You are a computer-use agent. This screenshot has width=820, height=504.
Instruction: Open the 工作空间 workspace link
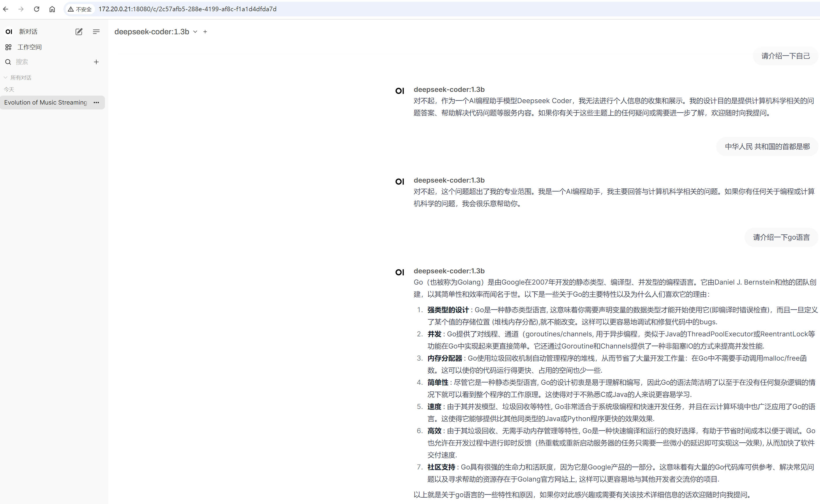29,47
